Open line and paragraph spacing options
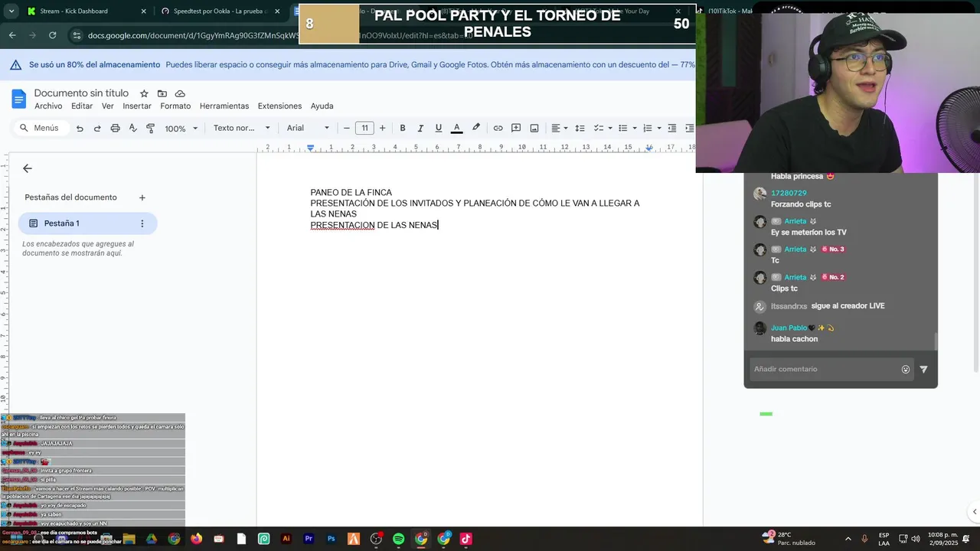Image resolution: width=980 pixels, height=551 pixels. pyautogui.click(x=580, y=129)
